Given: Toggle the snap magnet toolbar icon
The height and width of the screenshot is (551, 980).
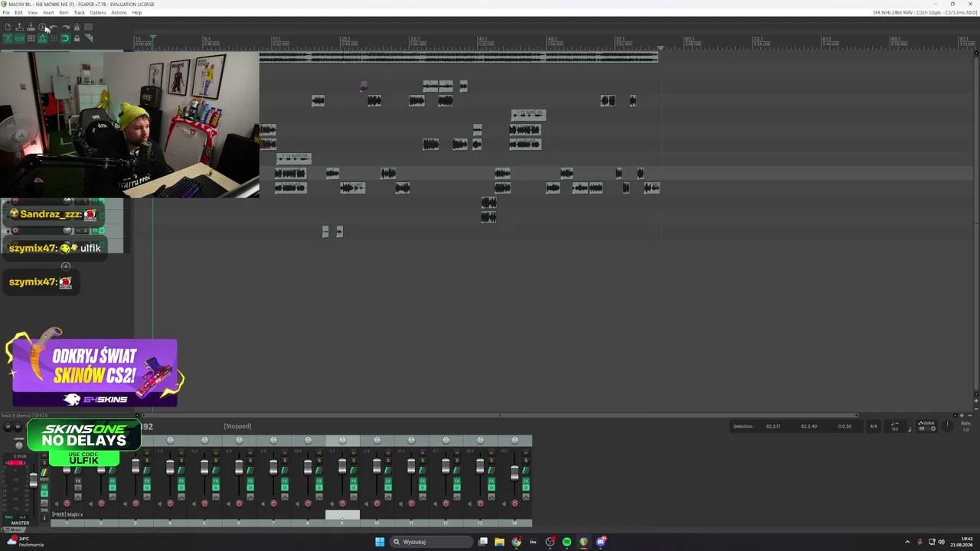Looking at the screenshot, I should 65,38.
